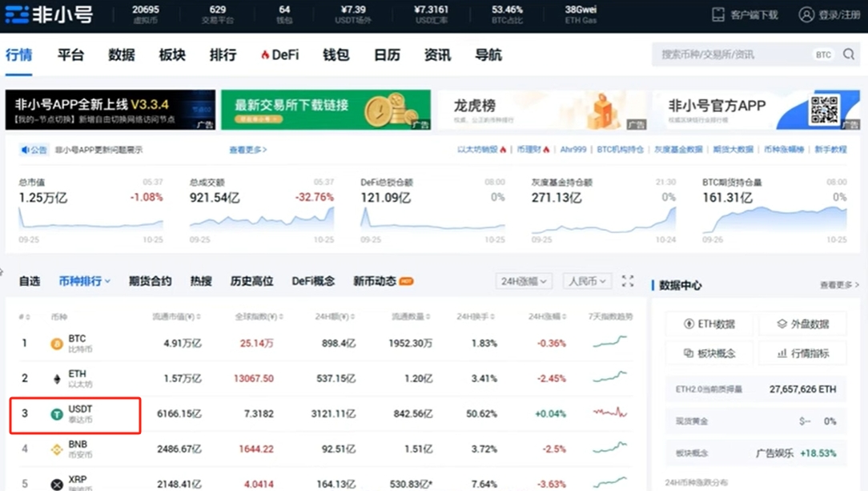868x491 pixels.
Task: Open the 币种涨幅榜 quick link
Action: (x=784, y=150)
